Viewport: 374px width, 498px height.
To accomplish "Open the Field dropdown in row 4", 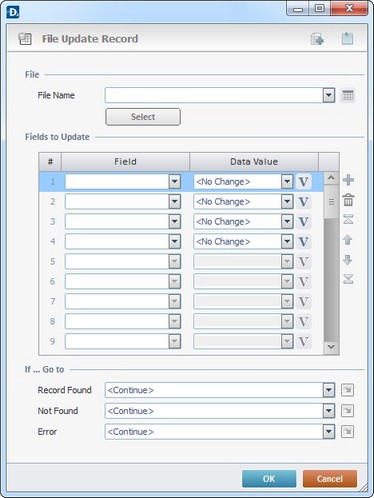I will coord(174,242).
